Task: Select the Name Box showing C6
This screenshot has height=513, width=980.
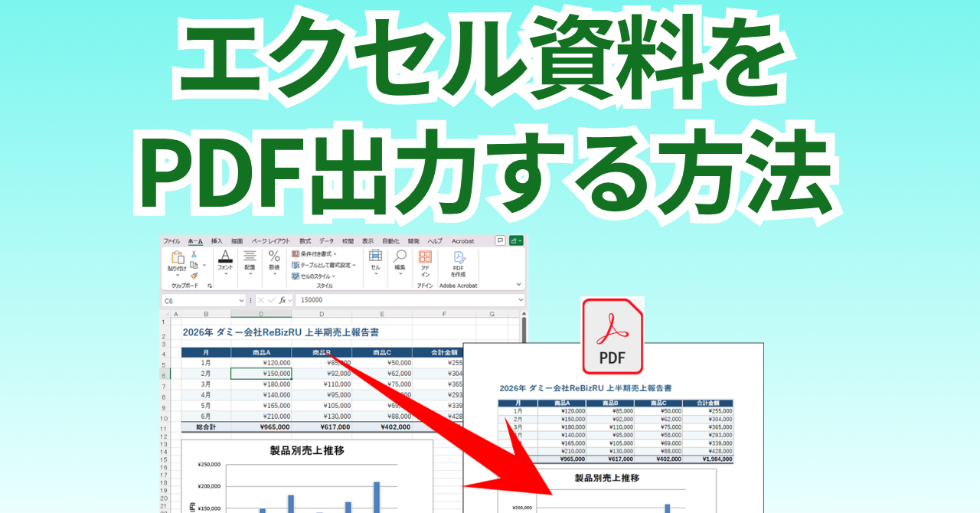Action: tap(204, 300)
